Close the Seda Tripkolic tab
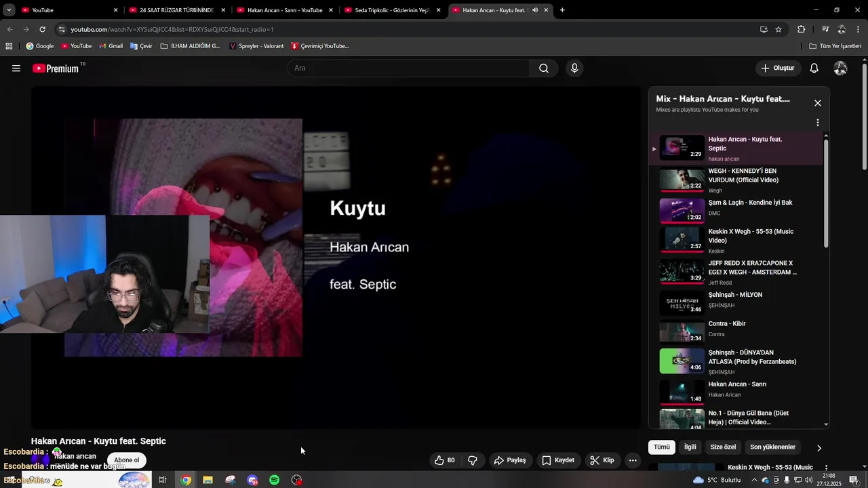The height and width of the screenshot is (488, 868). (x=438, y=10)
